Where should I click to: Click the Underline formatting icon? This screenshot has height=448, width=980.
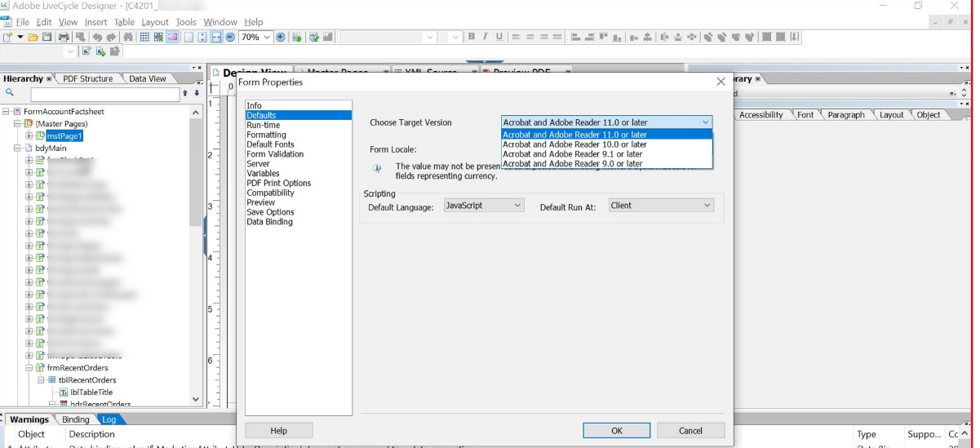pos(499,37)
